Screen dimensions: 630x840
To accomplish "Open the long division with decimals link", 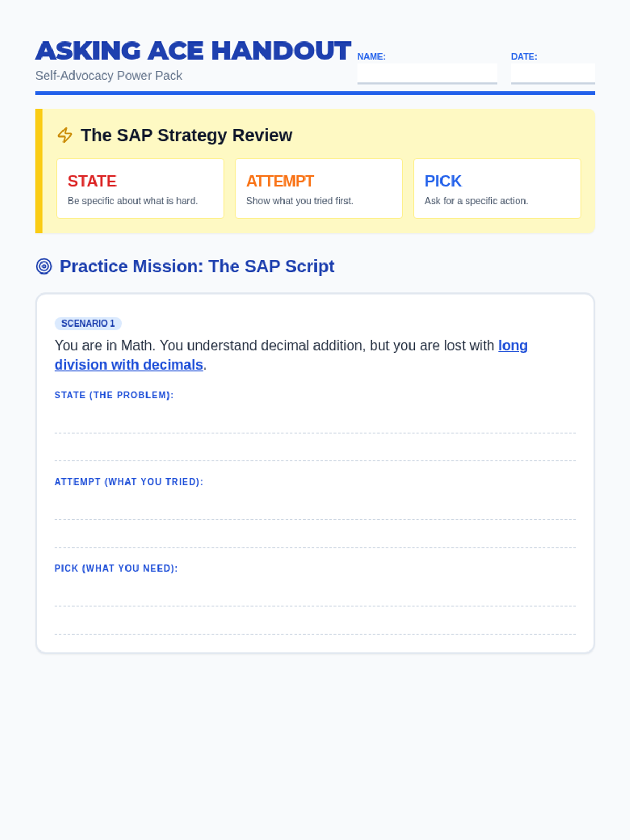I will coord(129,364).
